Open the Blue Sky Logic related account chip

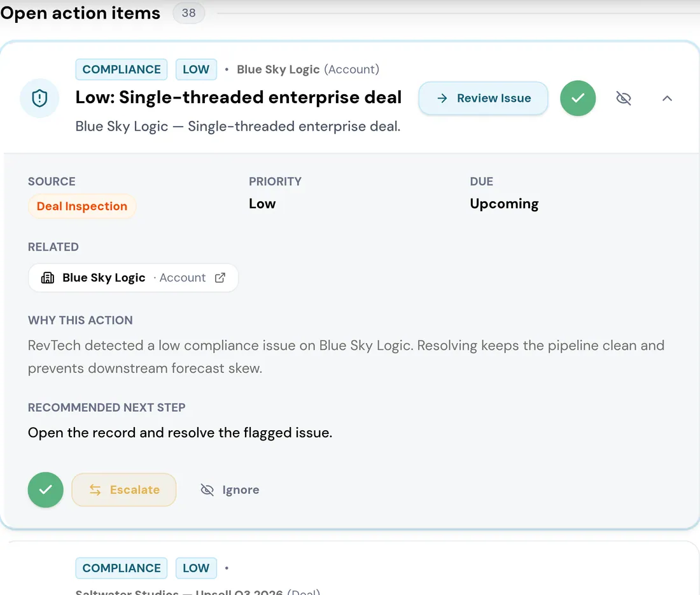[133, 277]
